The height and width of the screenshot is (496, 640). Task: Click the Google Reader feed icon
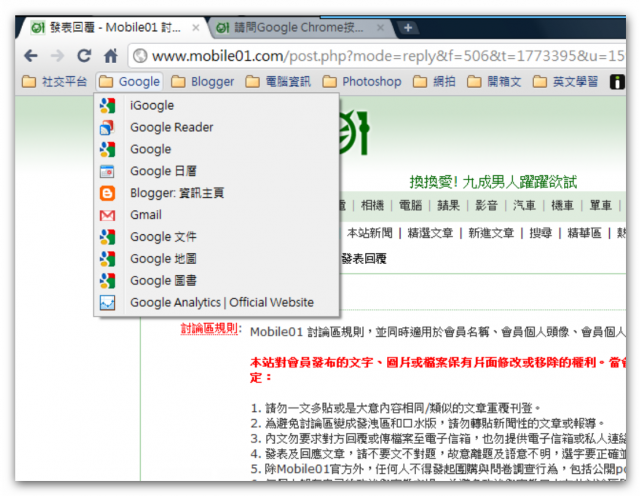click(x=107, y=127)
